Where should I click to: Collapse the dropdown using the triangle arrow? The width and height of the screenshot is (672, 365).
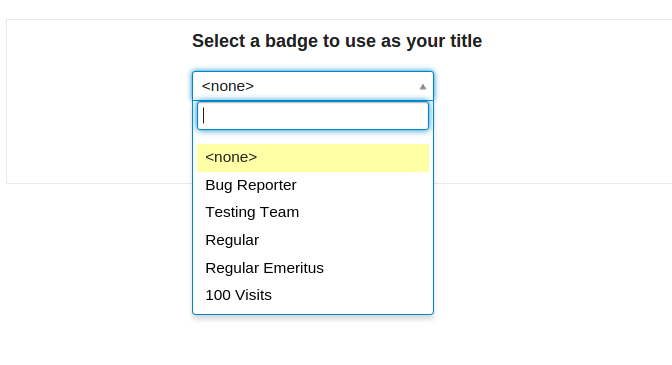pos(423,87)
